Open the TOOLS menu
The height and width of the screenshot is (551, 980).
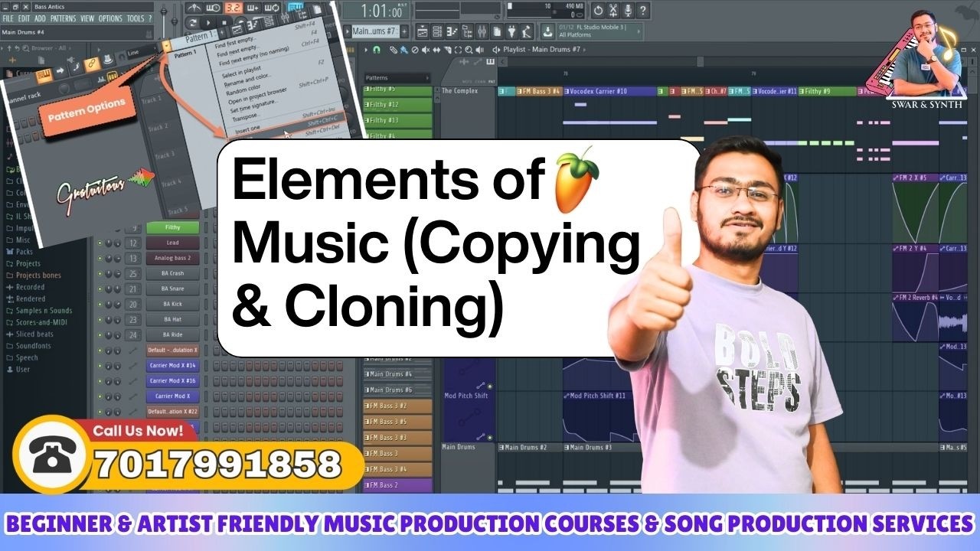click(x=136, y=18)
